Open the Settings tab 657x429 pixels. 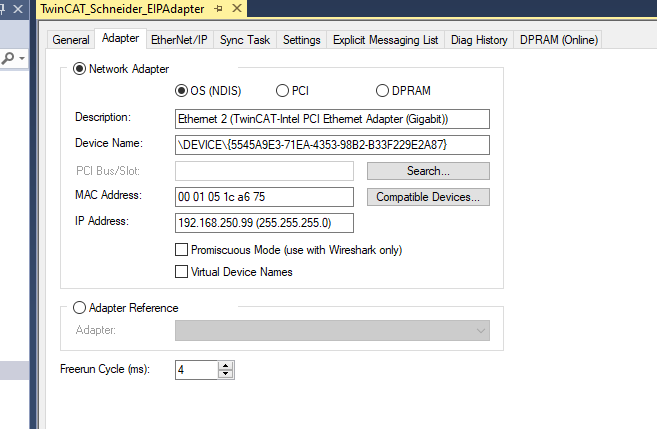tap(301, 40)
